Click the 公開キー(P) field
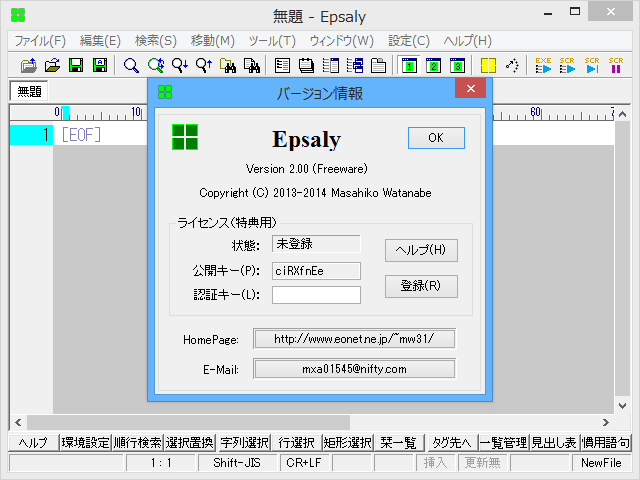 [316, 271]
